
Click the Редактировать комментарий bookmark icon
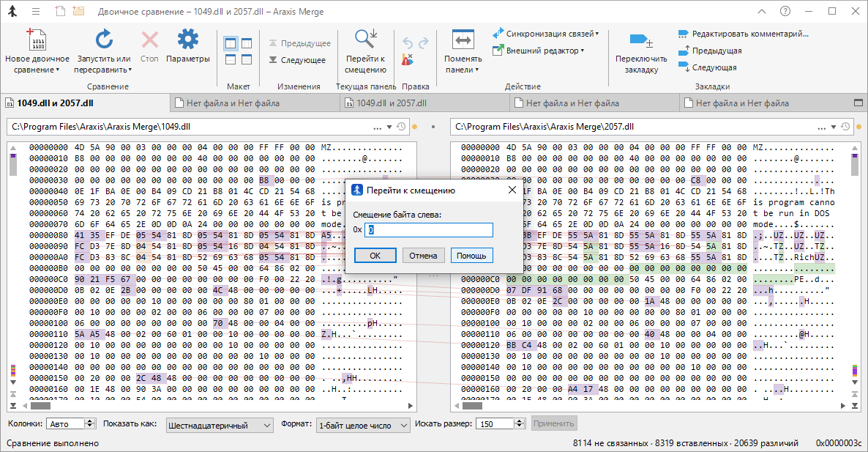[684, 34]
